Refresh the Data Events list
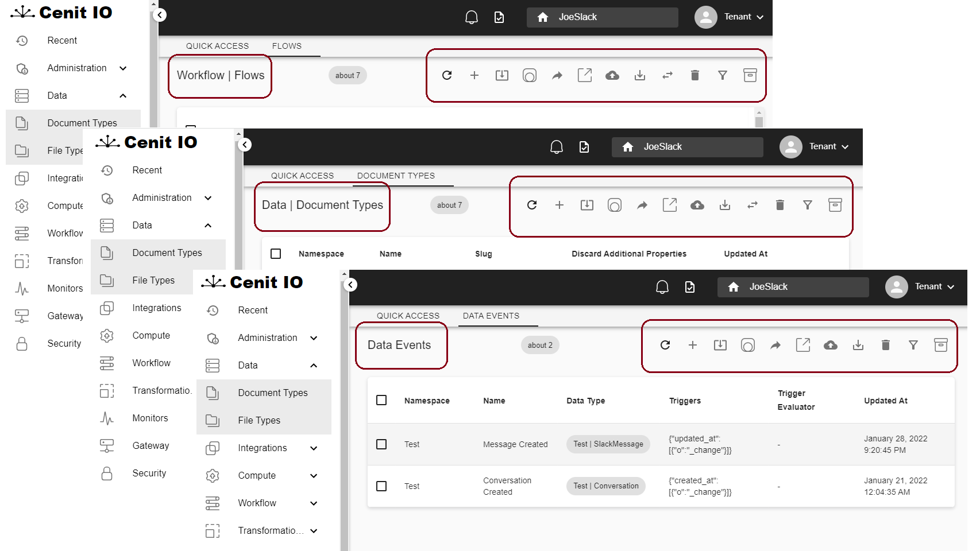 point(665,345)
